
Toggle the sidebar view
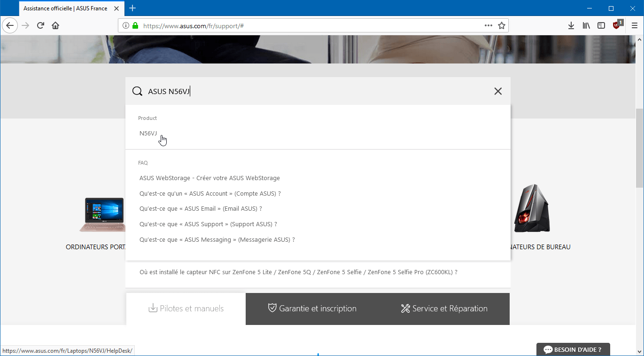pyautogui.click(x=601, y=25)
